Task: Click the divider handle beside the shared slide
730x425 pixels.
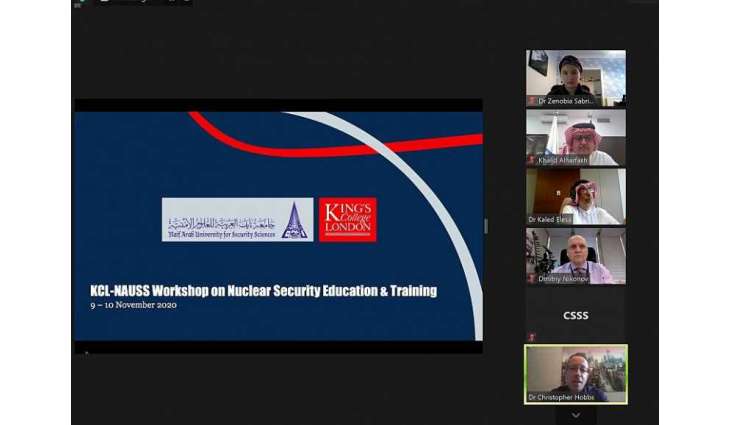Action: tap(486, 226)
